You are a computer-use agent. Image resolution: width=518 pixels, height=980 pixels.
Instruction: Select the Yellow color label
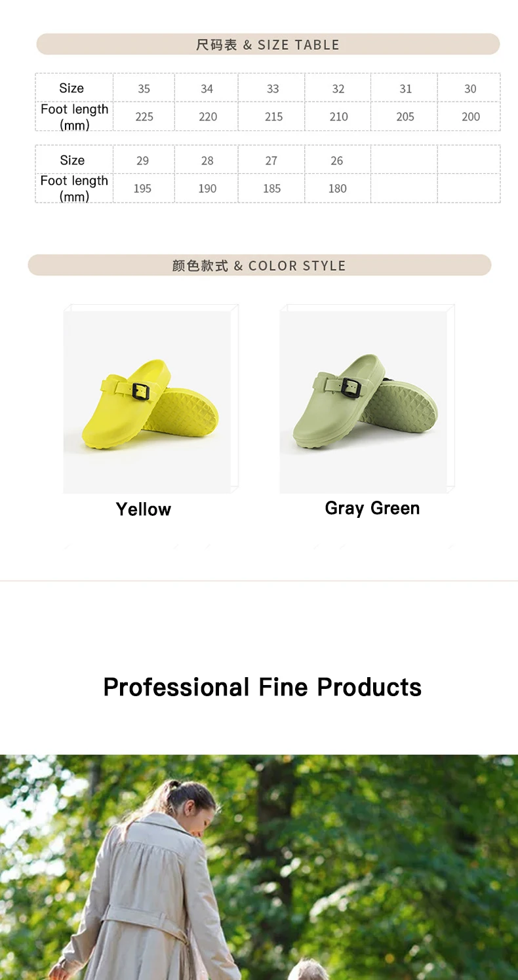pyautogui.click(x=144, y=509)
